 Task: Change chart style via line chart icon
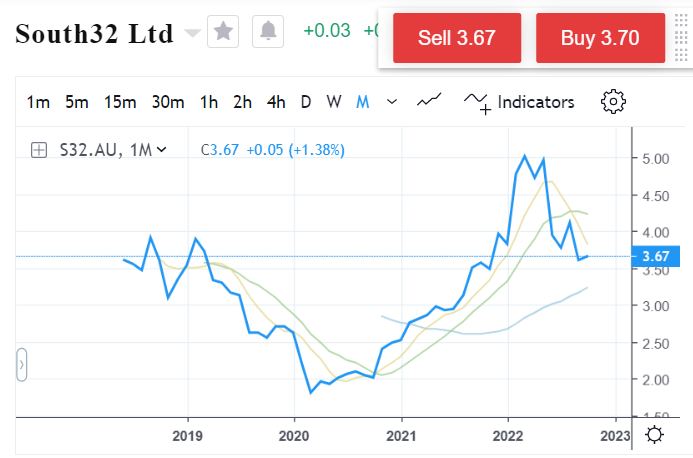(x=429, y=101)
